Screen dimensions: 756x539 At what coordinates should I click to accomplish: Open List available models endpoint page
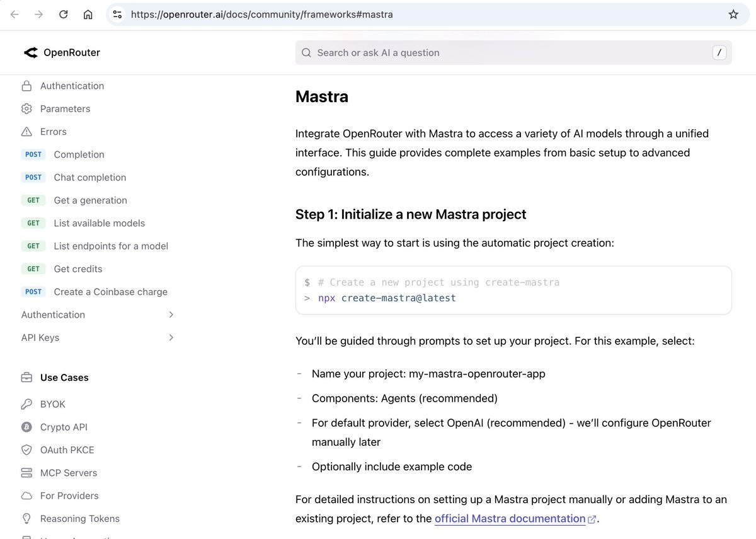point(99,223)
